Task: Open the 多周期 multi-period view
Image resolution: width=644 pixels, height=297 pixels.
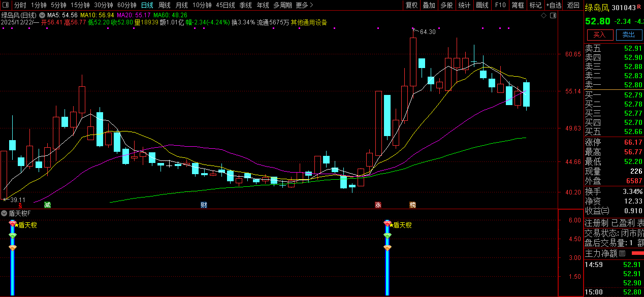Action: 282,5
